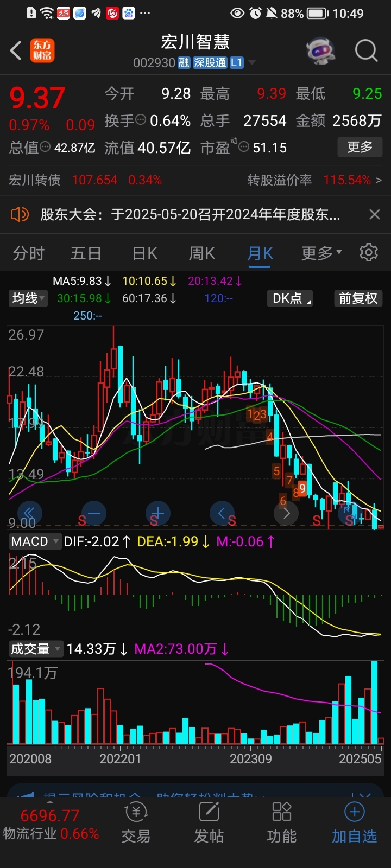Toggle 前复权 adjustment button
The width and height of the screenshot is (391, 868).
point(358,298)
